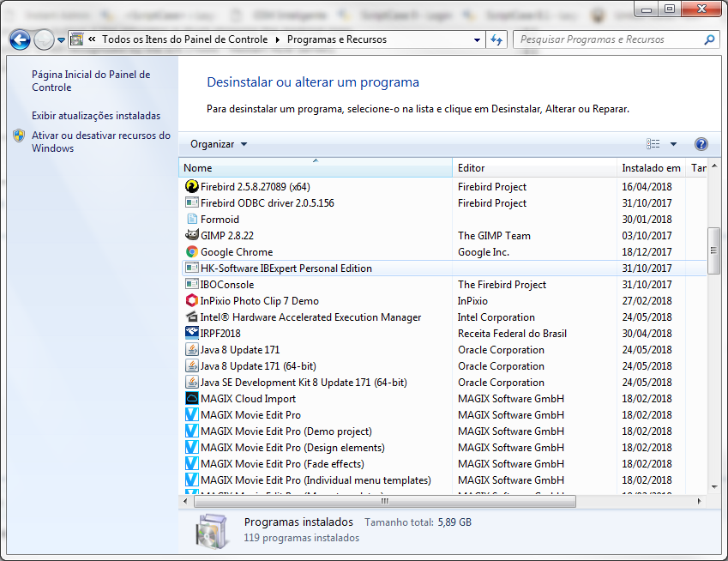Click the IRPF2018 icon
This screenshot has height=561, width=728.
click(192, 333)
